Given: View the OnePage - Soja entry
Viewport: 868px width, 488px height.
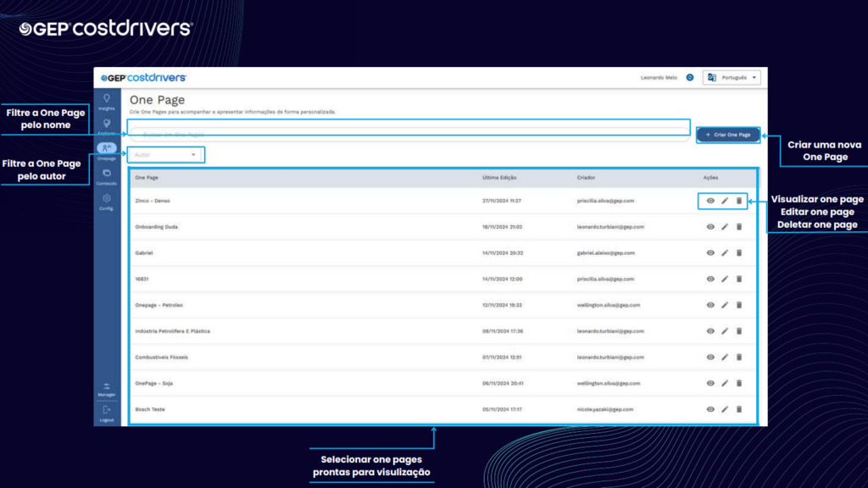Looking at the screenshot, I should coord(710,383).
